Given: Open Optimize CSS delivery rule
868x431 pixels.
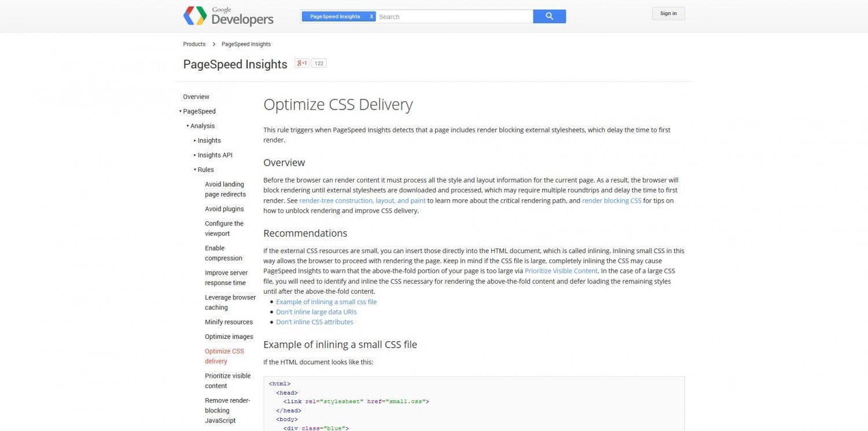Looking at the screenshot, I should coord(225,356).
